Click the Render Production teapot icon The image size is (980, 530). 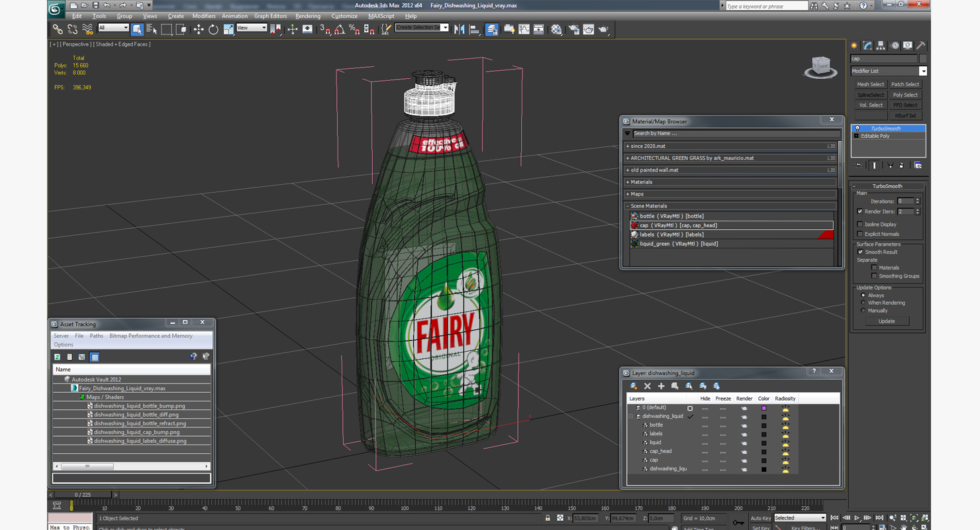coord(603,29)
